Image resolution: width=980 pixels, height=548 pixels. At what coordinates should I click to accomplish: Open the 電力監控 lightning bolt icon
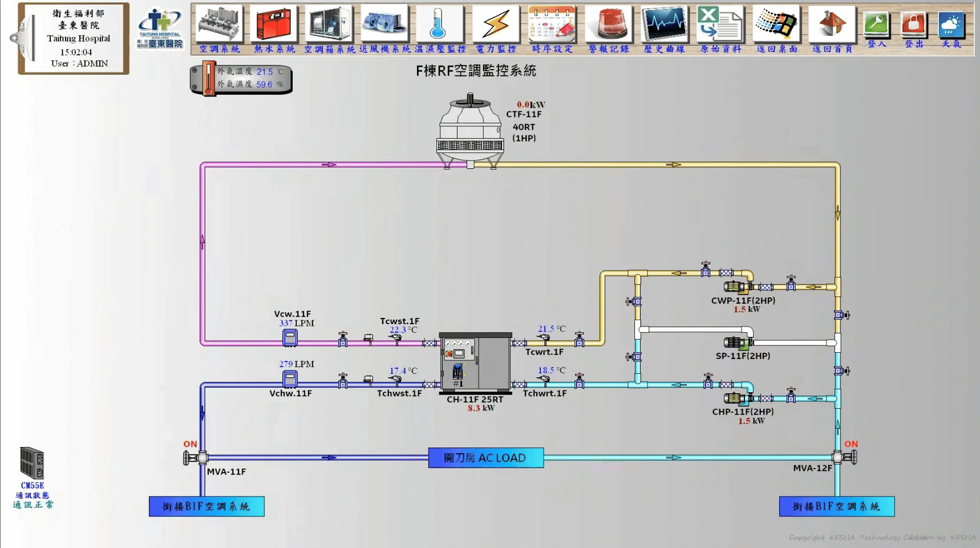tap(496, 24)
